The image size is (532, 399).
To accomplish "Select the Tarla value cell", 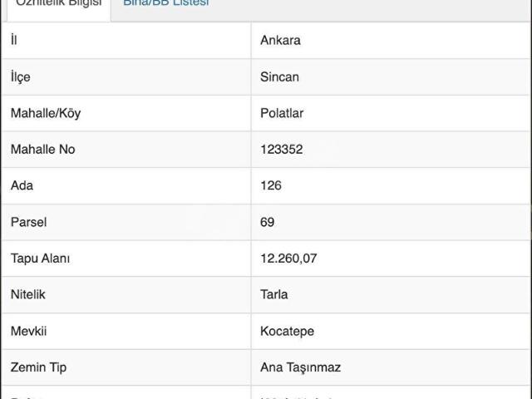I will [274, 294].
